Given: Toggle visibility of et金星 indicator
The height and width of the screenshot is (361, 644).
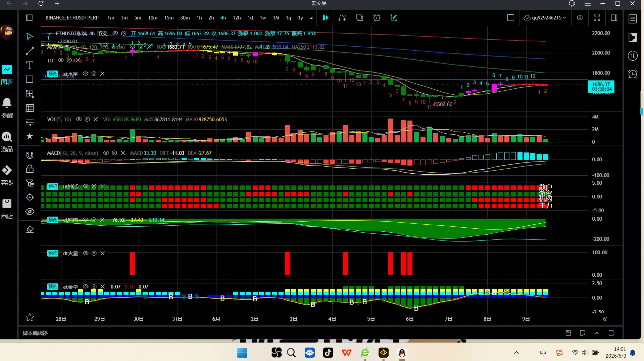Looking at the screenshot, I should click(x=86, y=286).
